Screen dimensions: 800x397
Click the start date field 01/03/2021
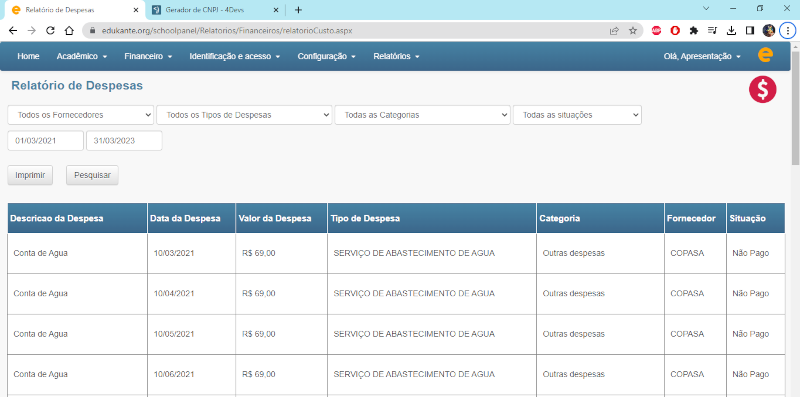(45, 141)
